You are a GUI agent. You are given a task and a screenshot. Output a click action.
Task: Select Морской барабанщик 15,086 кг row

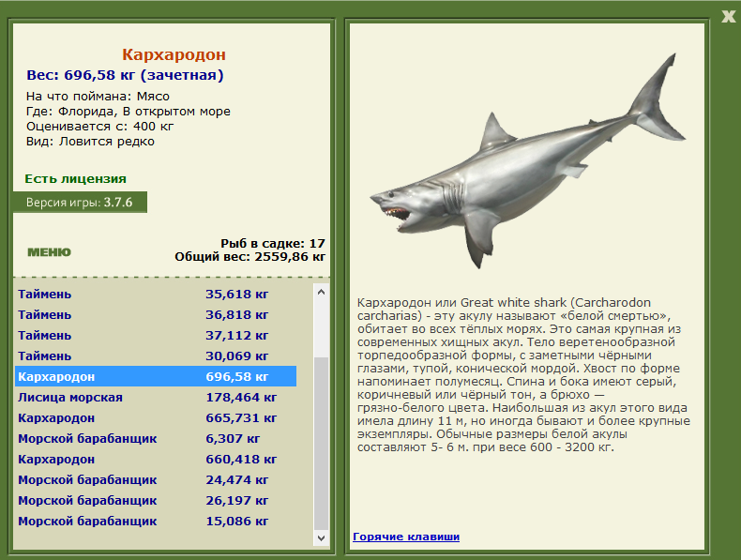156,522
